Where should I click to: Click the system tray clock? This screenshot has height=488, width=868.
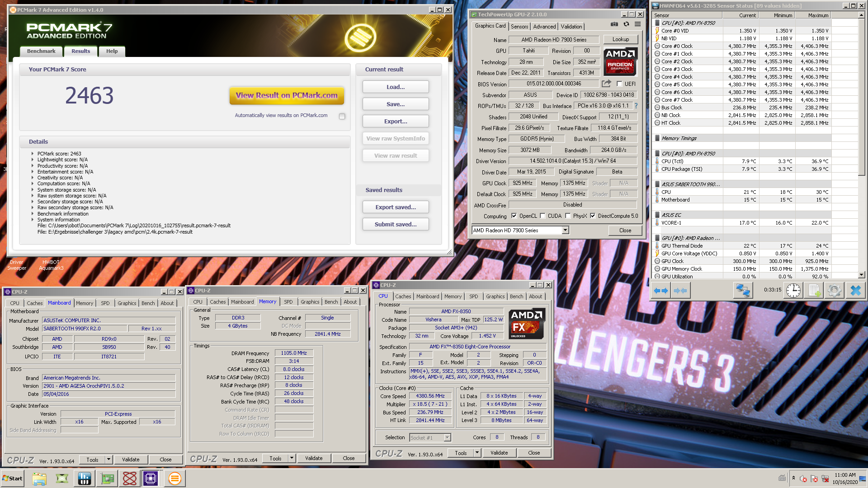845,479
